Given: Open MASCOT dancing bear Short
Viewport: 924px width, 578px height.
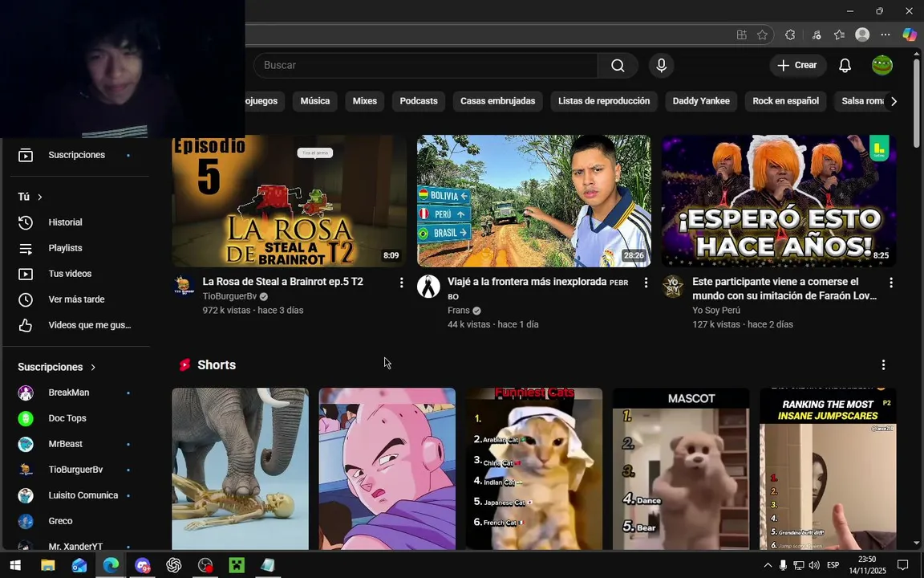Looking at the screenshot, I should [681, 469].
